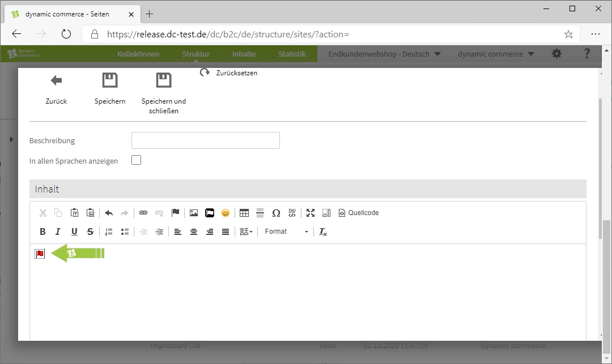612x364 pixels.
Task: Toggle bold formatting
Action: tap(43, 232)
